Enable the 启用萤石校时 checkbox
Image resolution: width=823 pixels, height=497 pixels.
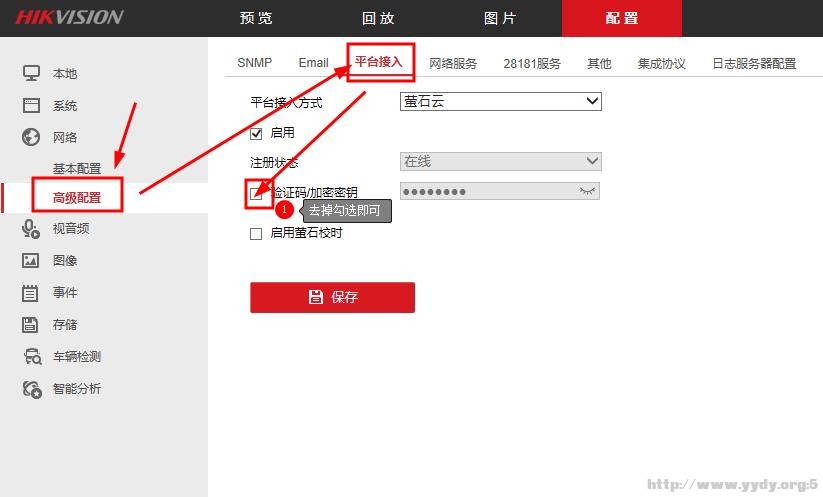click(256, 234)
